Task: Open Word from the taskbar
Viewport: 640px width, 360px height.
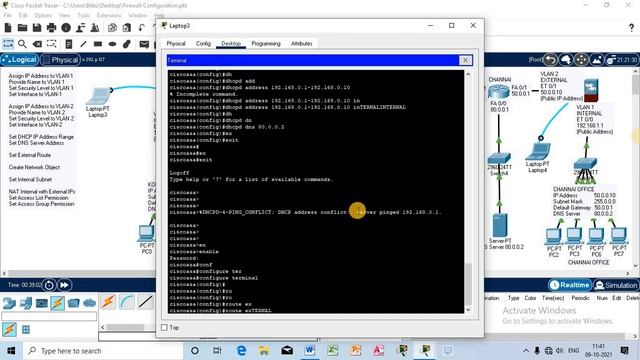Action: (x=309, y=350)
